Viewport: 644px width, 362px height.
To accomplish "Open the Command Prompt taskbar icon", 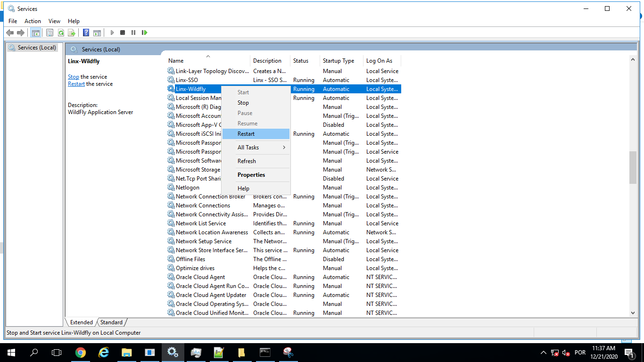I will click(x=265, y=353).
